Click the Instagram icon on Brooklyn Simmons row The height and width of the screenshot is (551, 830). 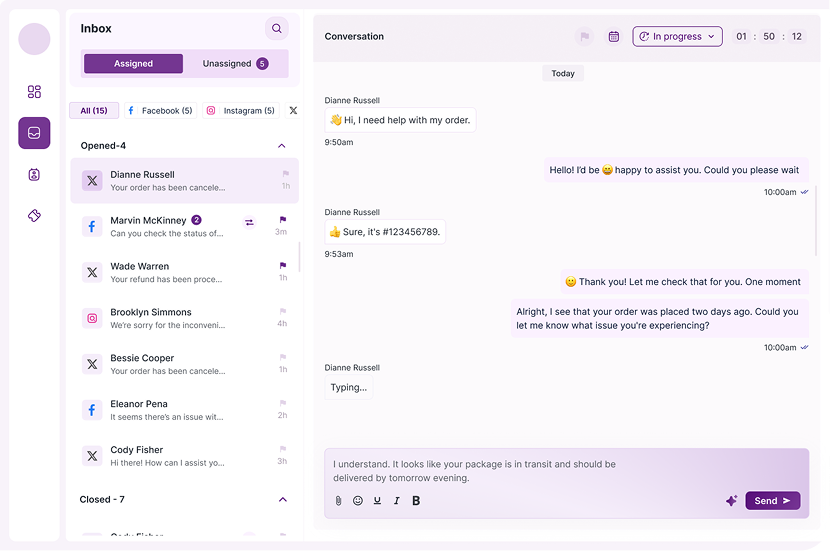pyautogui.click(x=92, y=318)
